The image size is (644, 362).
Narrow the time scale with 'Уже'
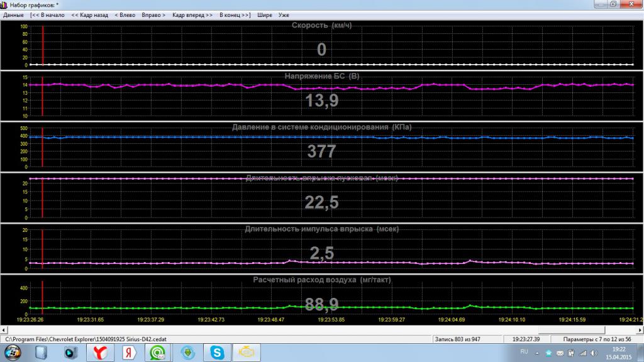[x=284, y=15]
